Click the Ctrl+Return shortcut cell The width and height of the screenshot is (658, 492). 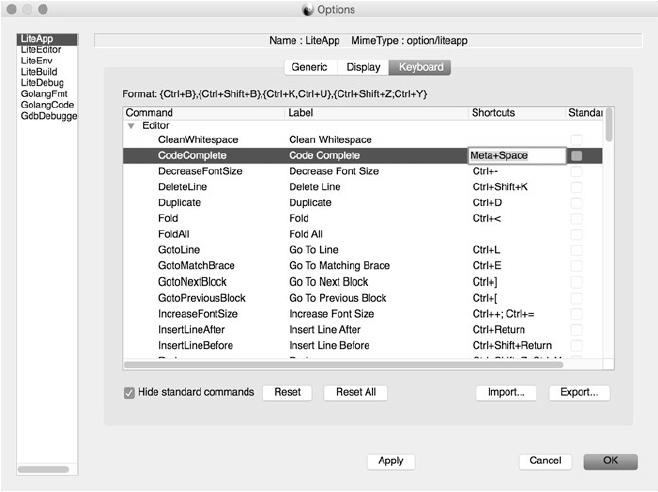(x=499, y=330)
